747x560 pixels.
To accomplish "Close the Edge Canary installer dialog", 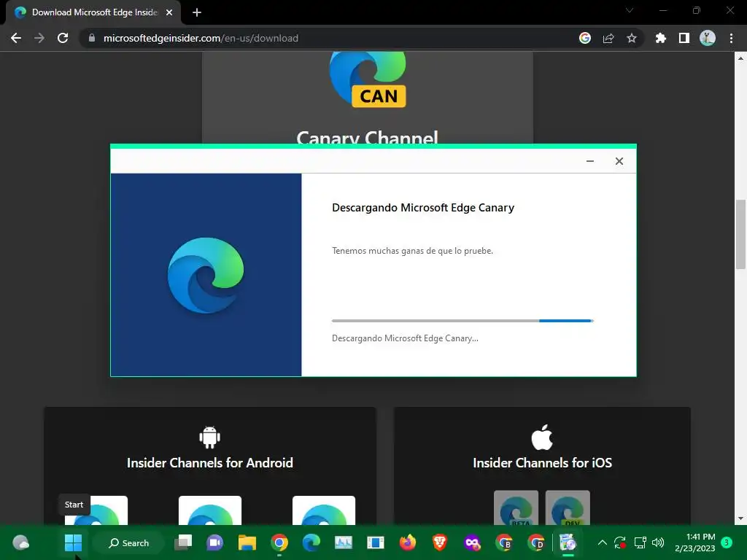I will click(619, 161).
